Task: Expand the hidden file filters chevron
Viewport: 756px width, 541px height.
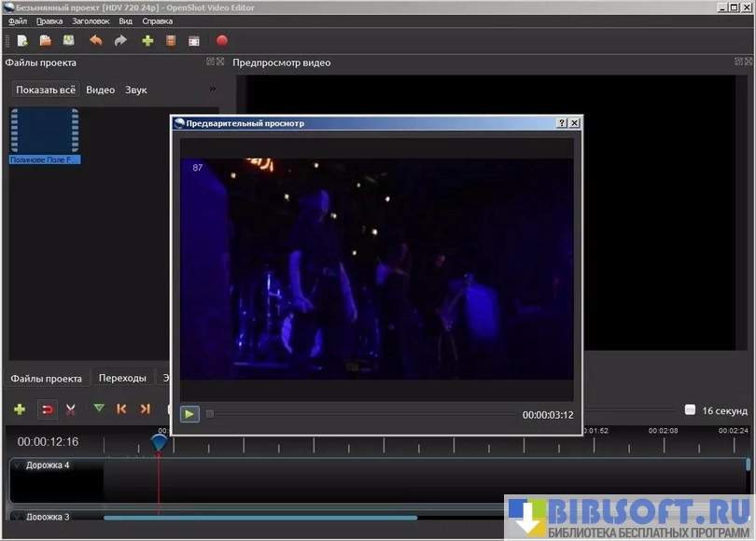Action: click(213, 90)
